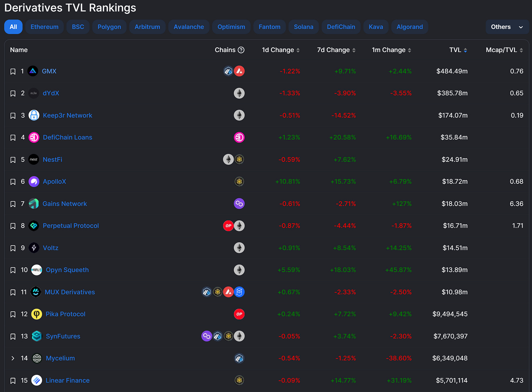Click the Polygon chain icon in Gains Network row

(x=239, y=204)
